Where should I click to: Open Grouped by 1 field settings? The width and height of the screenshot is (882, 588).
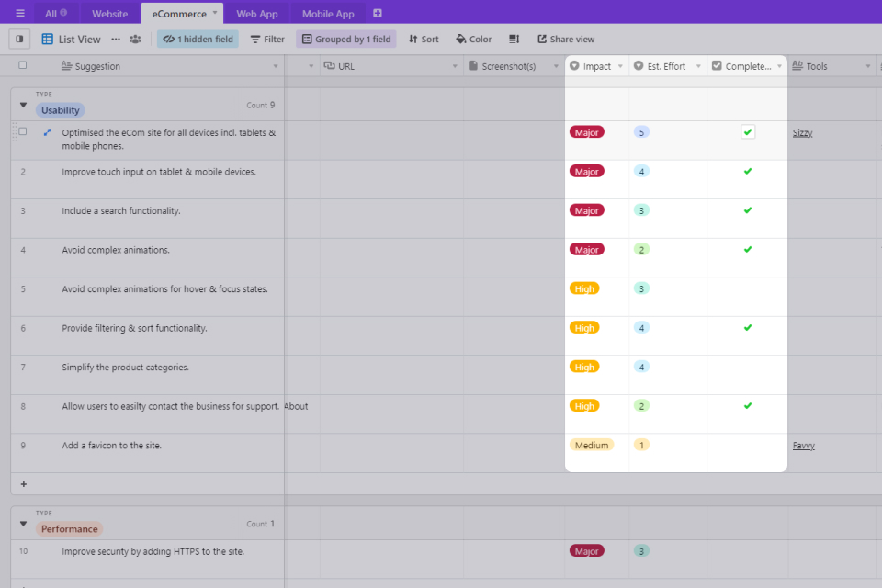(346, 39)
